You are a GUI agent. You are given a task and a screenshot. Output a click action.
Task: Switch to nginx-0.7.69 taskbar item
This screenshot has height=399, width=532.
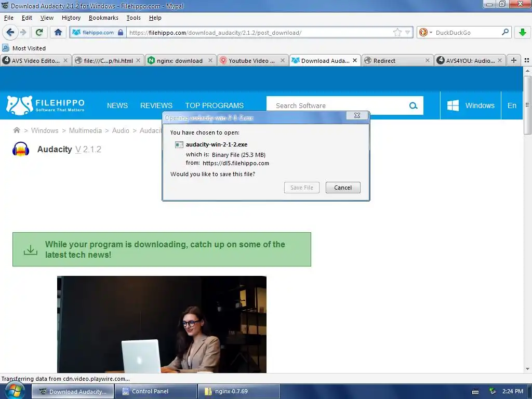pyautogui.click(x=239, y=391)
